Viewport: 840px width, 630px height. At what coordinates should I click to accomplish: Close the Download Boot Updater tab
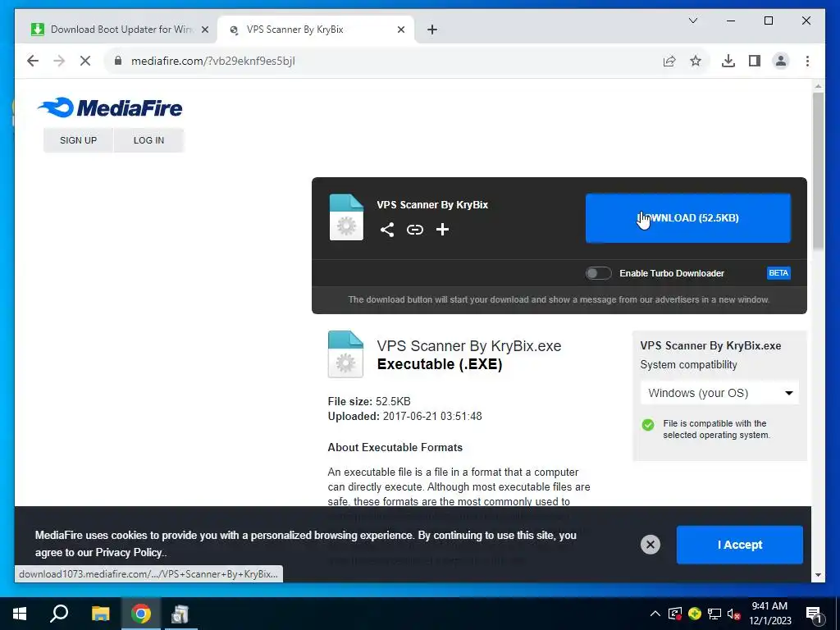[204, 30]
